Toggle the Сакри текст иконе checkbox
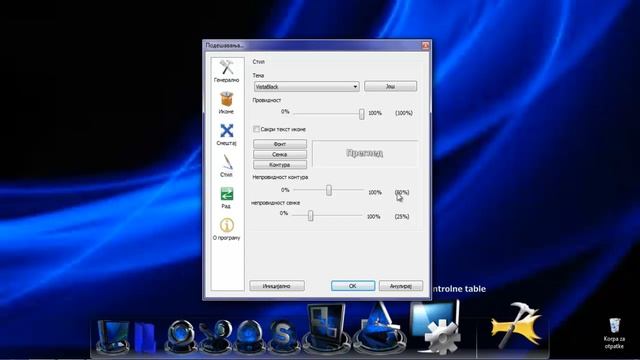This screenshot has width=640, height=360. tap(256, 129)
